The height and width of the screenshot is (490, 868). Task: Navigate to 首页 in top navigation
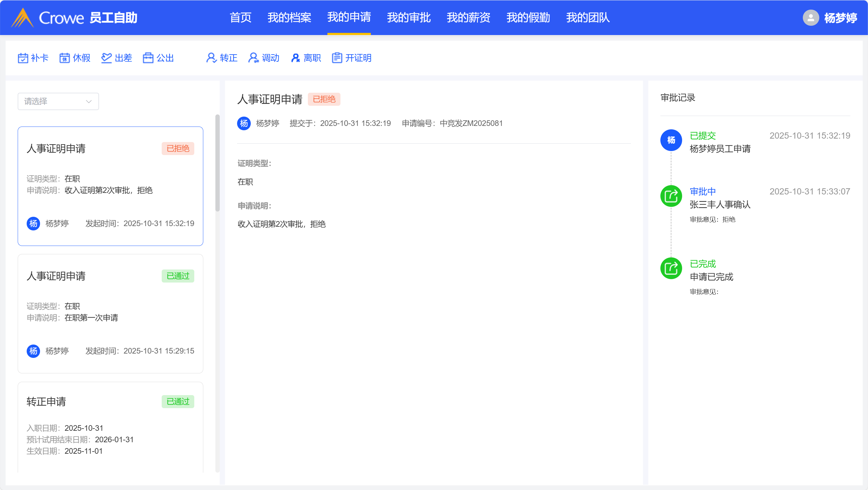pos(240,17)
